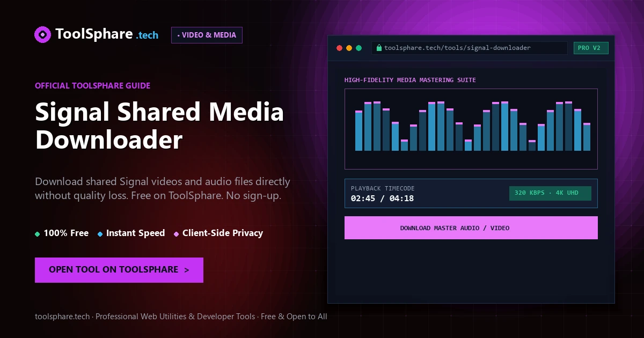The width and height of the screenshot is (644, 338).
Task: Click the "Playback Timecode" label
Action: pyautogui.click(x=383, y=188)
